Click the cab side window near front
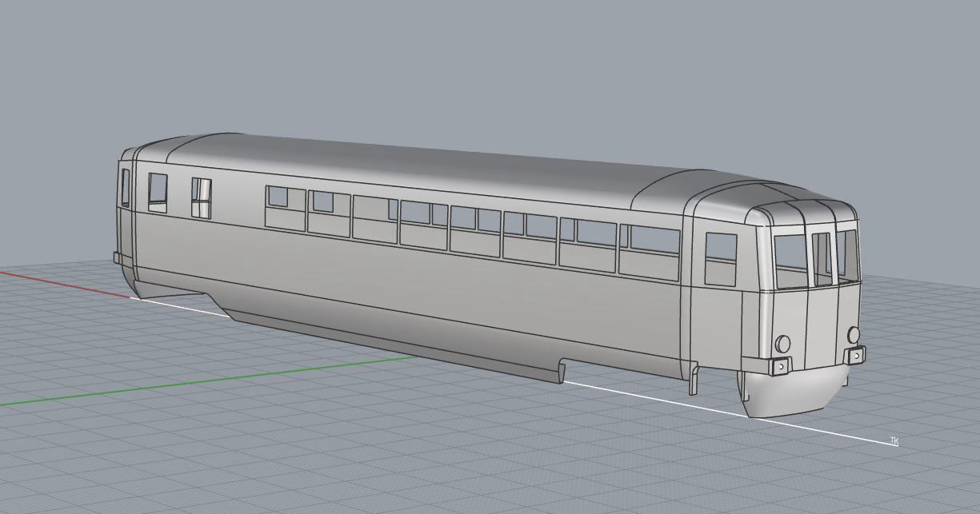This screenshot has width=980, height=514. (x=720, y=258)
